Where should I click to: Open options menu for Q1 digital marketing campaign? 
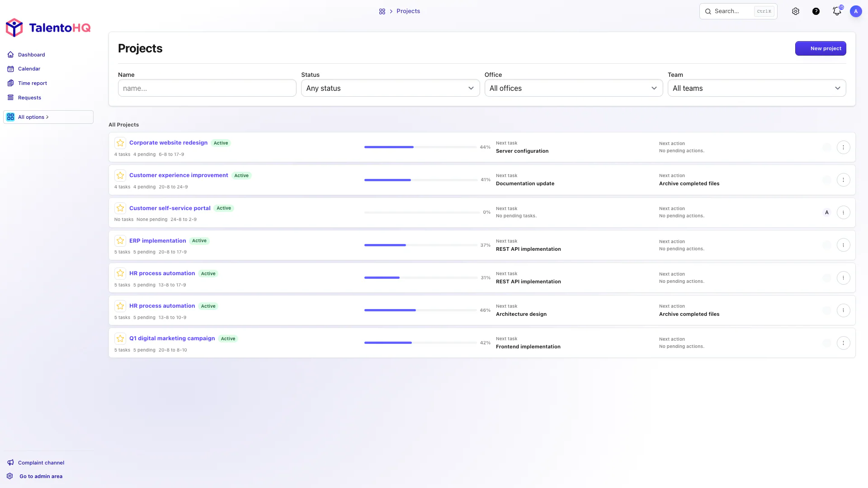click(843, 343)
